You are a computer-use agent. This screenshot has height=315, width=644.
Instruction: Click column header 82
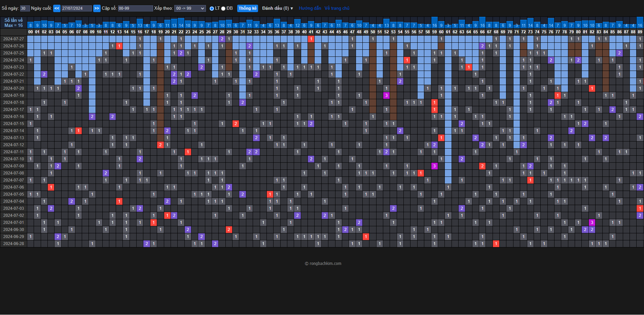[592, 32]
